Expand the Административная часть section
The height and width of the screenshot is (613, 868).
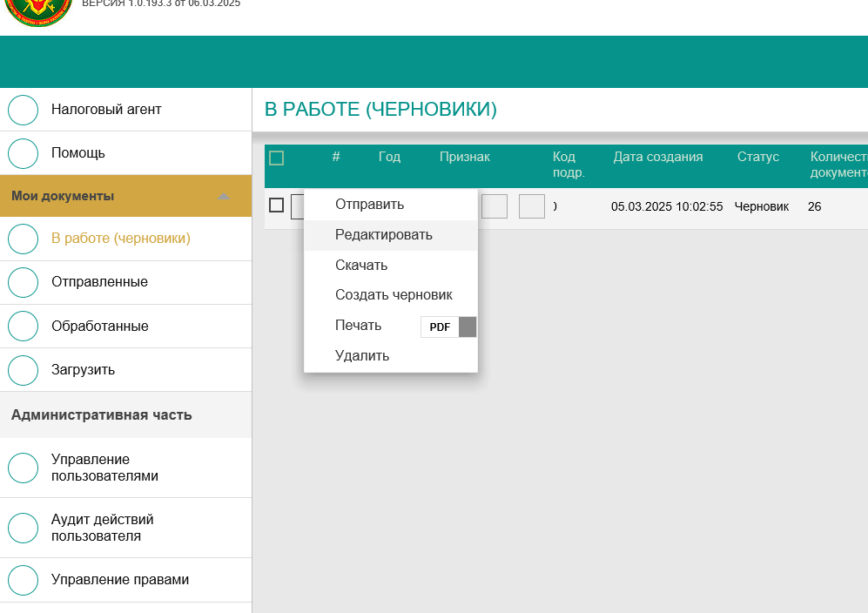click(x=101, y=415)
